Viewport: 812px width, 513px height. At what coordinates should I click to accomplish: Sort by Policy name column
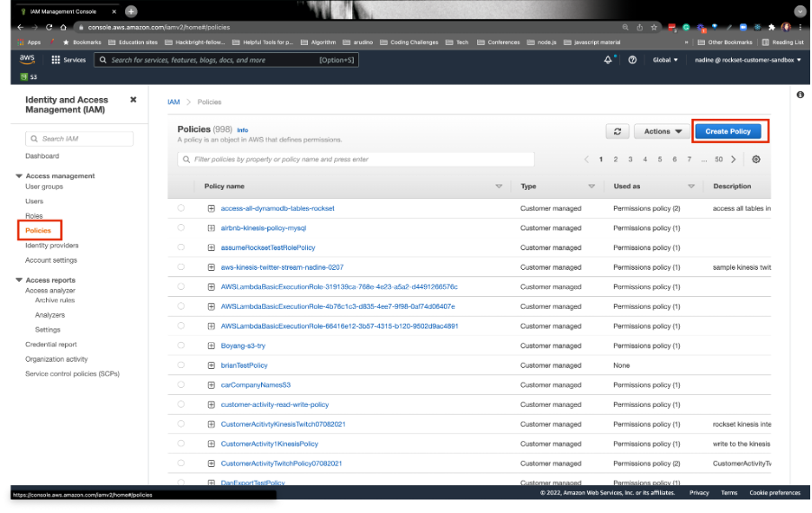click(499, 186)
